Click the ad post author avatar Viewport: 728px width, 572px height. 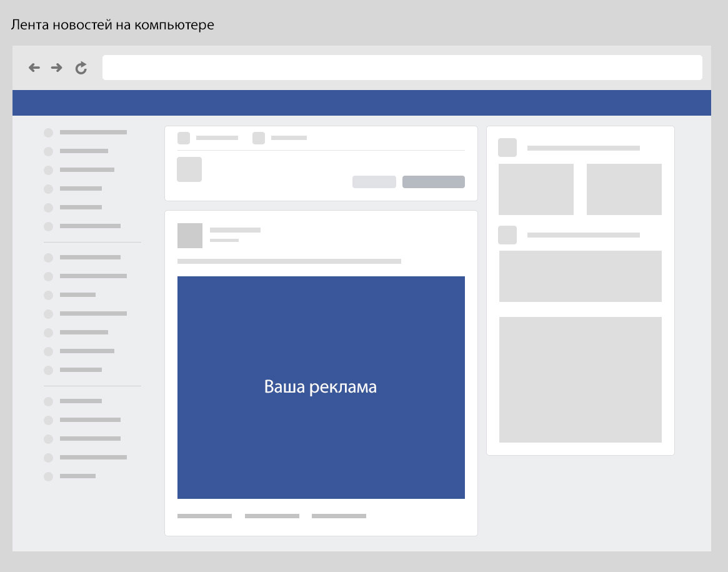[x=190, y=236]
